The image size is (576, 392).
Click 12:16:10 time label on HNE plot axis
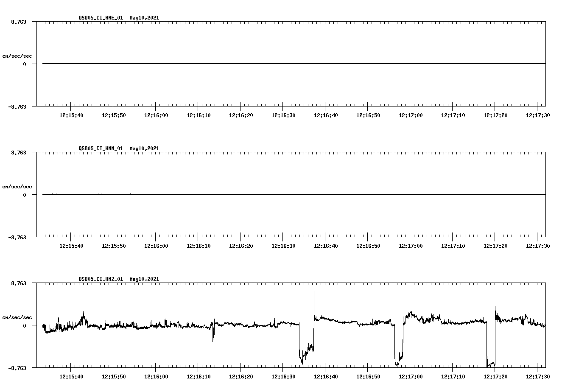199,115
